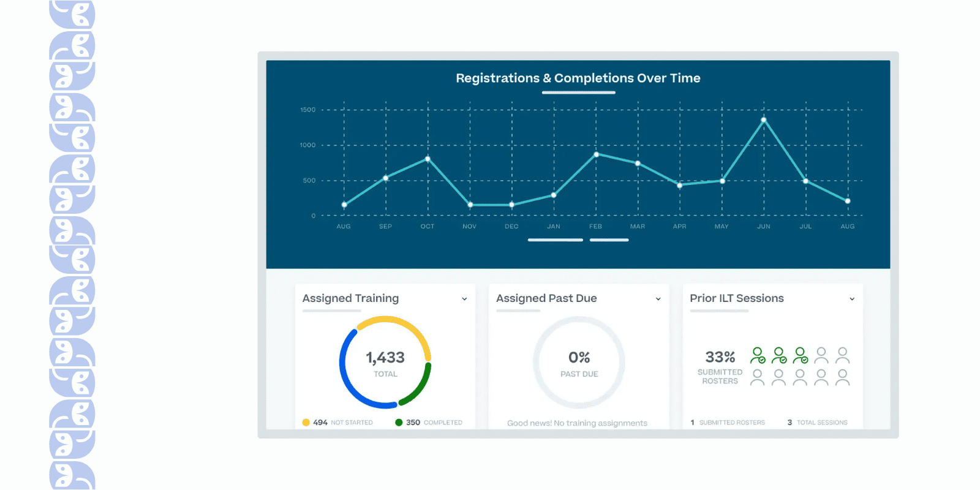Image resolution: width=980 pixels, height=490 pixels.
Task: Select the JAN data point
Action: pyautogui.click(x=554, y=195)
